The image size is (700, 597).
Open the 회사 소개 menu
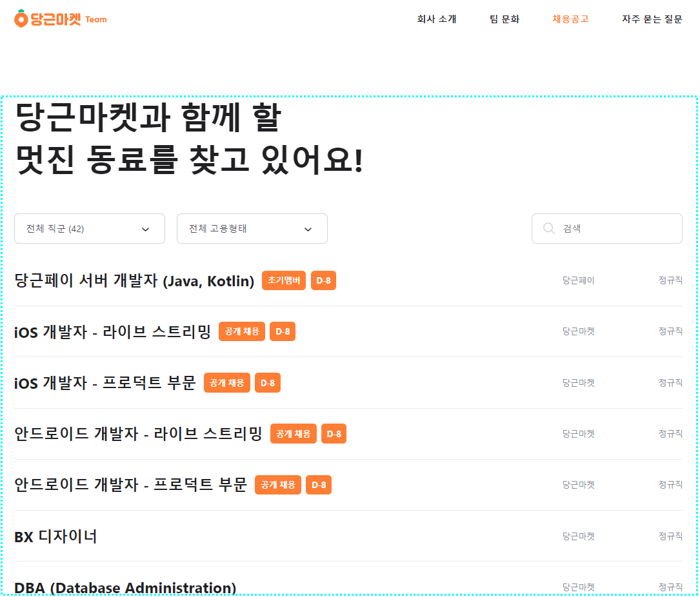437,19
